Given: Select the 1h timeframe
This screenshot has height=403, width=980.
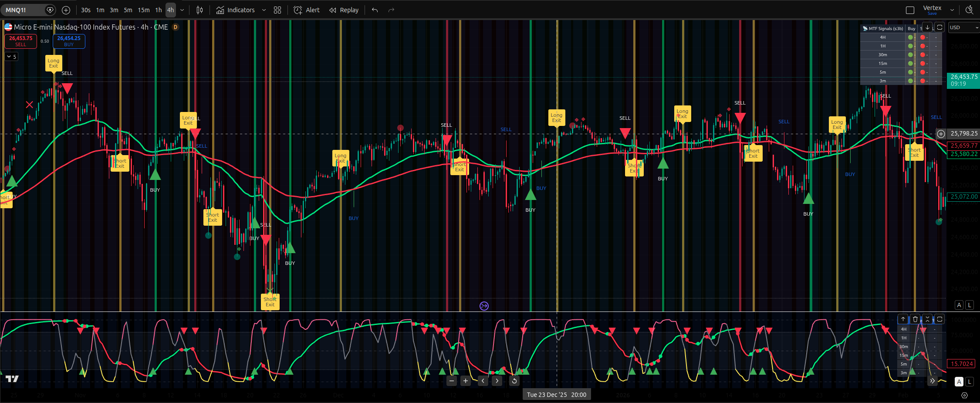Looking at the screenshot, I should pyautogui.click(x=159, y=10).
